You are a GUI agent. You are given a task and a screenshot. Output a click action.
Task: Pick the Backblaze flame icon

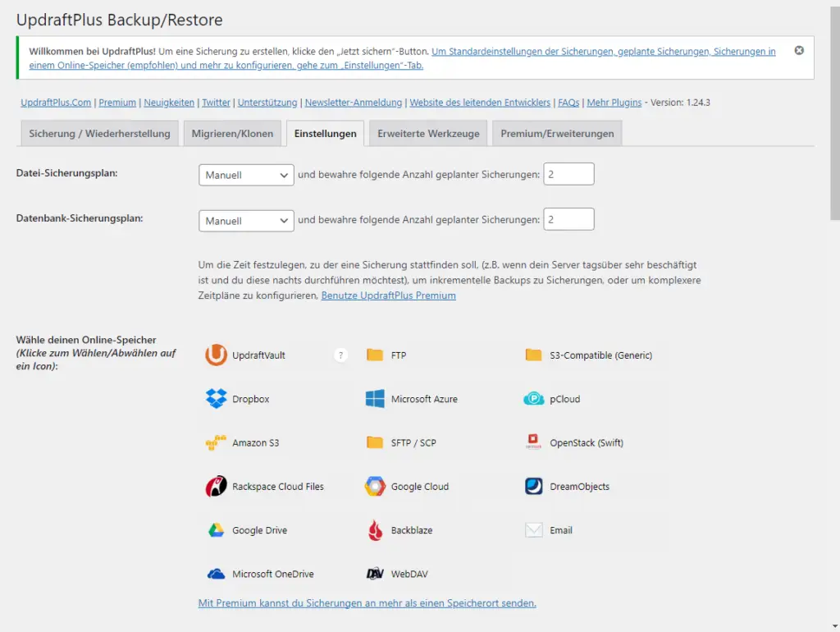pos(375,530)
